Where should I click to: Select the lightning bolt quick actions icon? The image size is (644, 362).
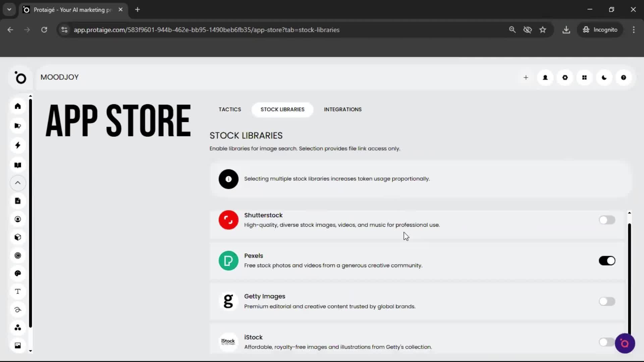17,145
